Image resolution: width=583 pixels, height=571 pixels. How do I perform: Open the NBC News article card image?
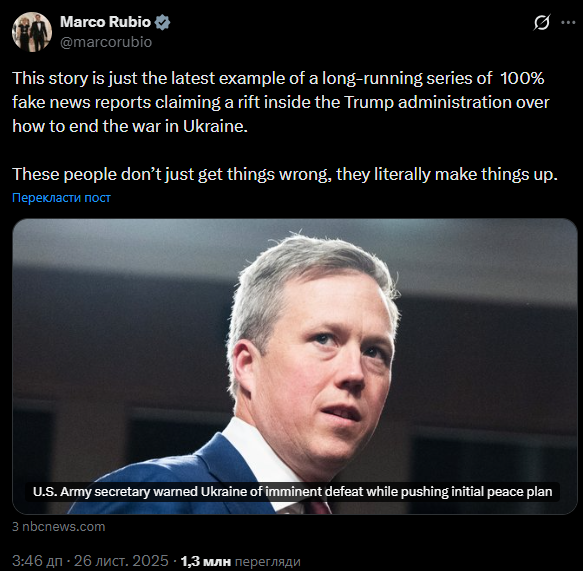click(294, 366)
